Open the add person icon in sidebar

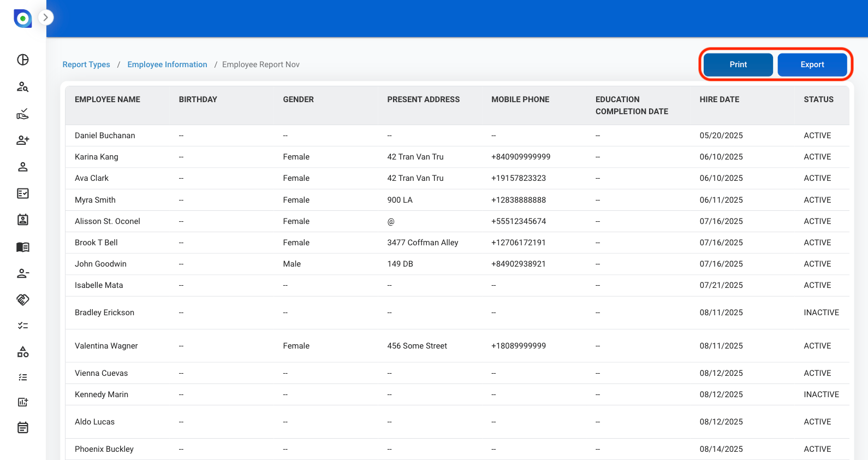click(x=23, y=140)
